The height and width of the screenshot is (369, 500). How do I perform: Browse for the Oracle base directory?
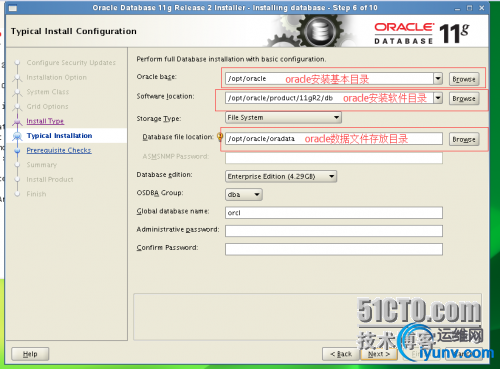[464, 79]
